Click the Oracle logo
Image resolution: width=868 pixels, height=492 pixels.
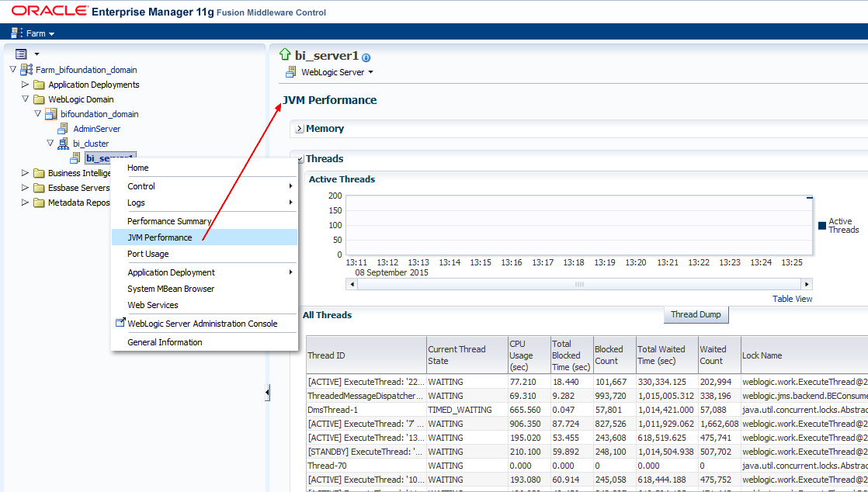point(49,12)
